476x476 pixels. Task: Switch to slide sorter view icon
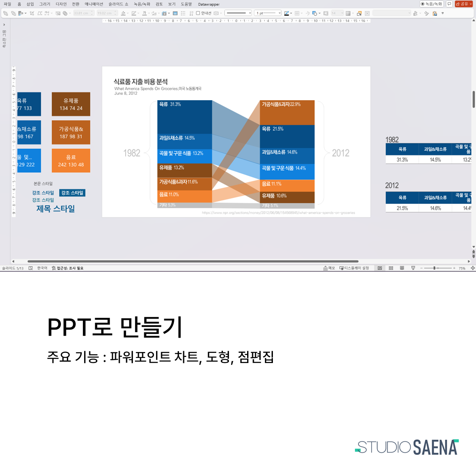tap(391, 268)
